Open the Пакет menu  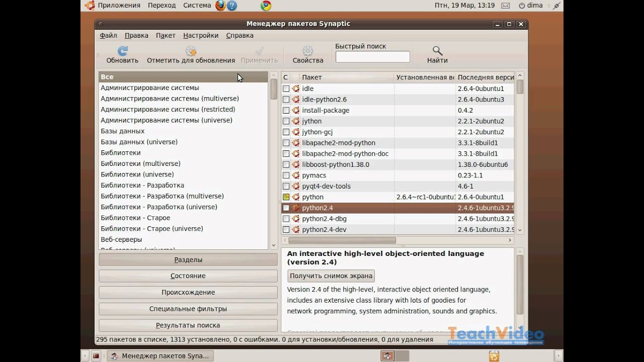[x=166, y=36]
